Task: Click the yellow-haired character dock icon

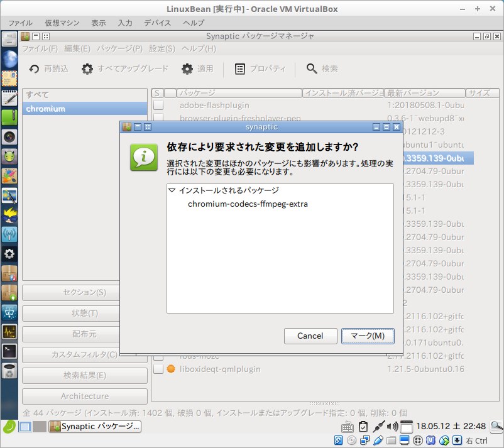Action: [x=9, y=215]
